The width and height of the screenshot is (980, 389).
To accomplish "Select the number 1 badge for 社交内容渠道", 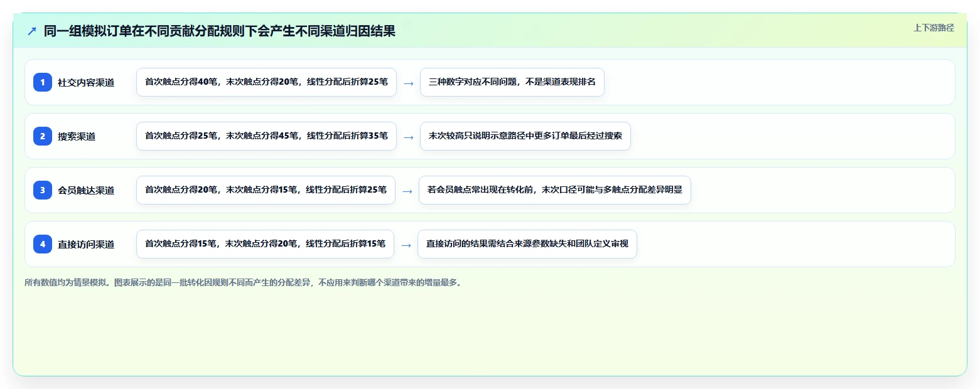I will coord(43,82).
